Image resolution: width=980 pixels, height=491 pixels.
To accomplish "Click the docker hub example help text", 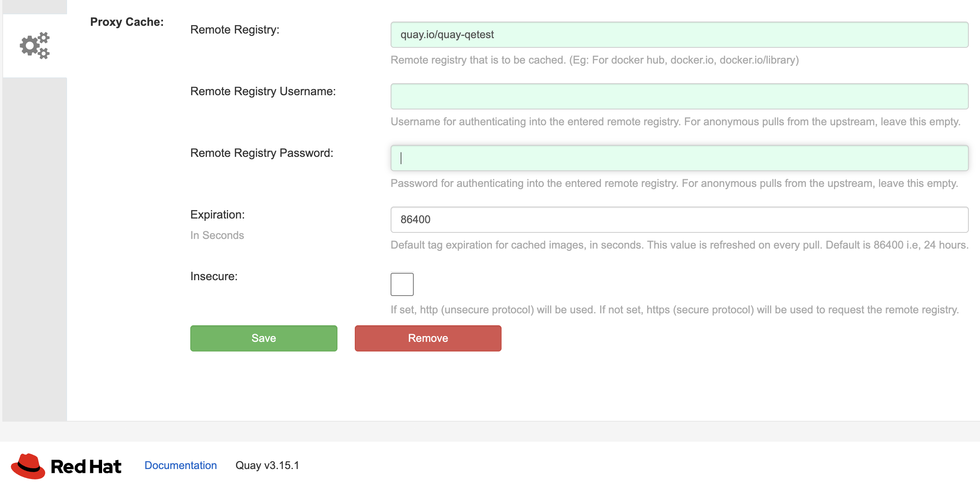I will coord(594,60).
